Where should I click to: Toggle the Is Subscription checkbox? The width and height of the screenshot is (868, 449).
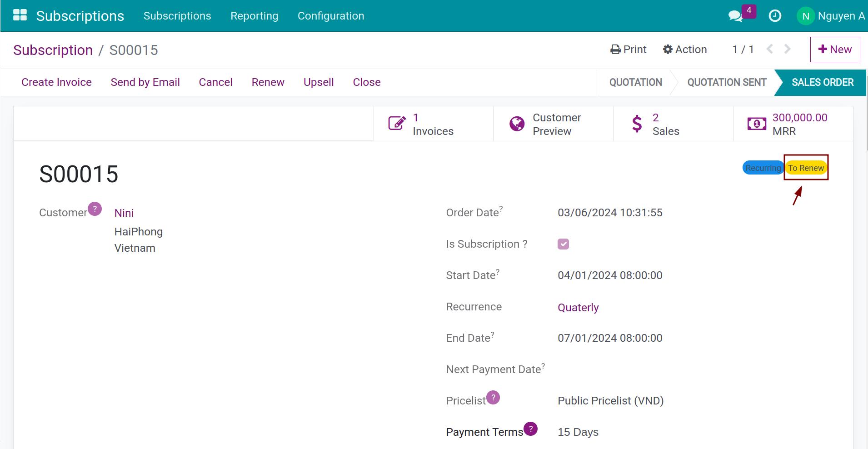[563, 244]
